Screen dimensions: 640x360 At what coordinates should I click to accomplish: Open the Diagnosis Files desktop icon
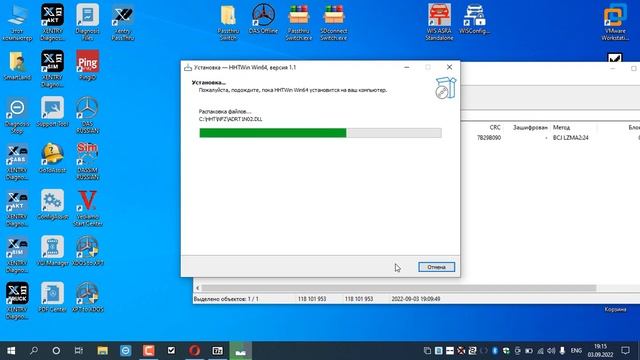tap(87, 22)
